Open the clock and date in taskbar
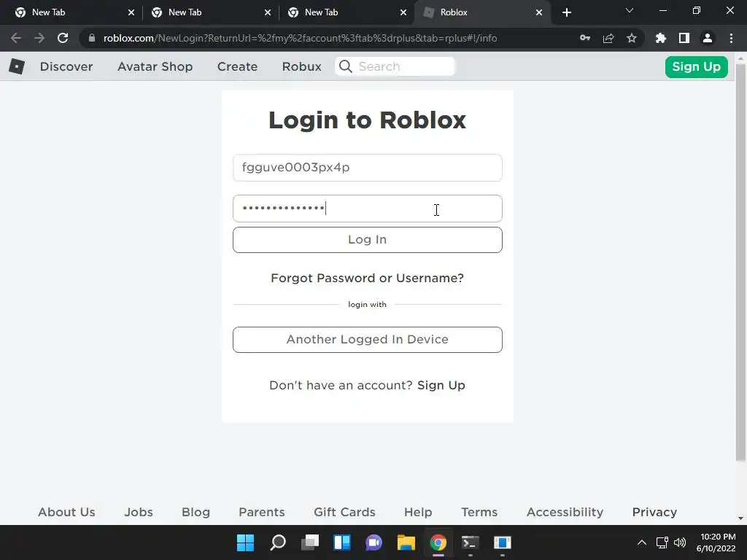 [x=716, y=542]
